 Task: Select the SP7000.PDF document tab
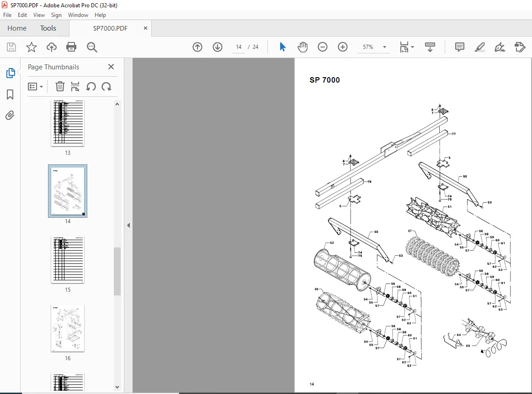coord(110,28)
